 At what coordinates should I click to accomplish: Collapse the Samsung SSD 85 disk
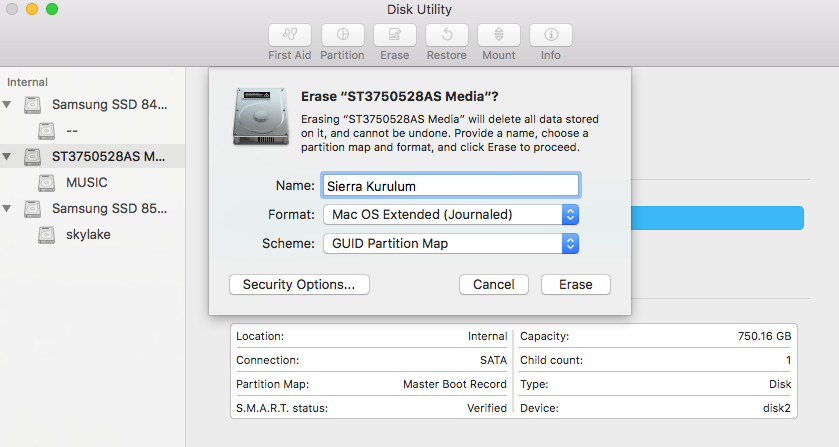pyautogui.click(x=9, y=209)
